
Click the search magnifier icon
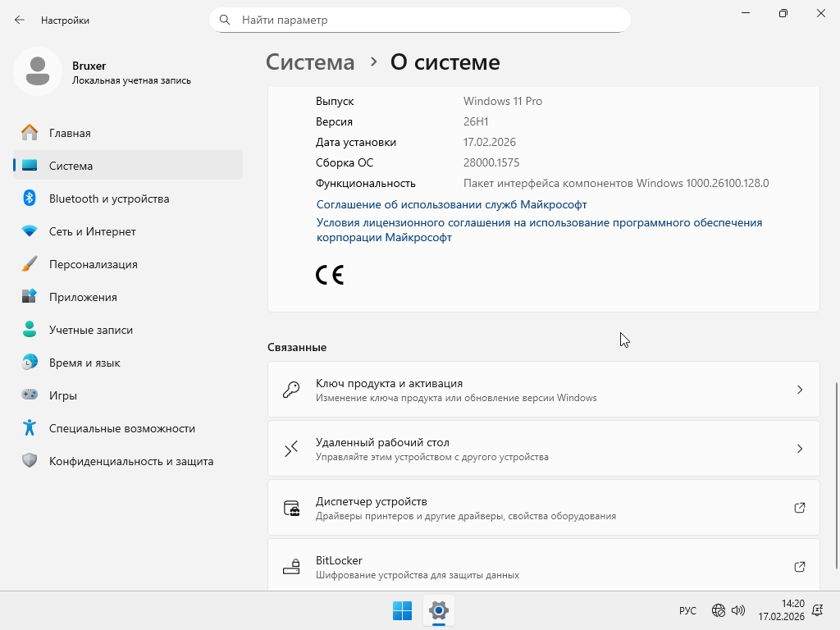pyautogui.click(x=225, y=20)
